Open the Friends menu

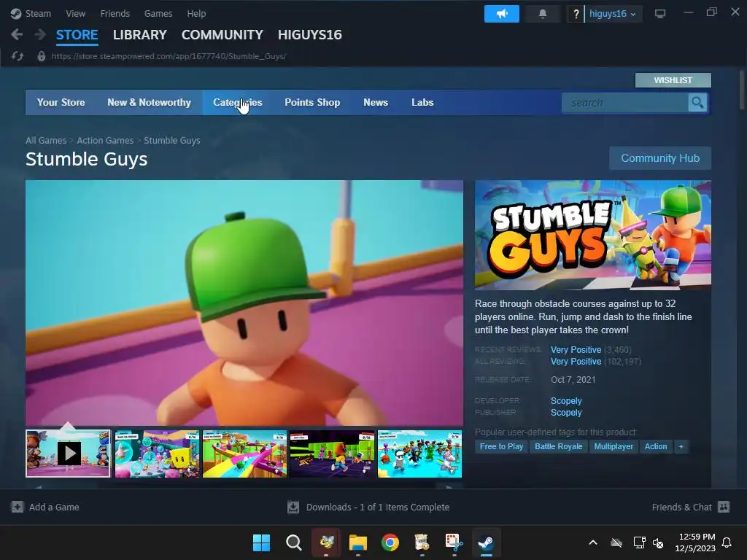[x=115, y=14]
